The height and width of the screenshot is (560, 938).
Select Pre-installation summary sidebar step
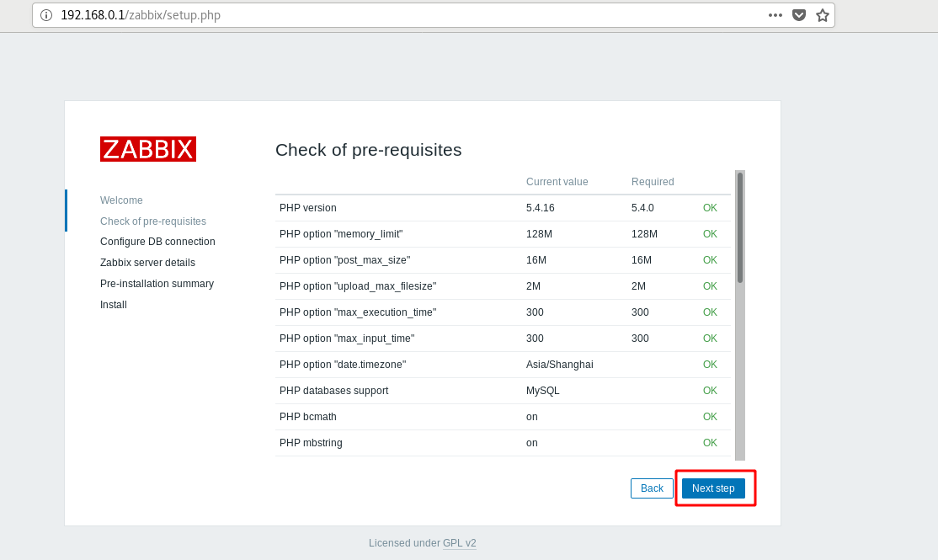157,284
